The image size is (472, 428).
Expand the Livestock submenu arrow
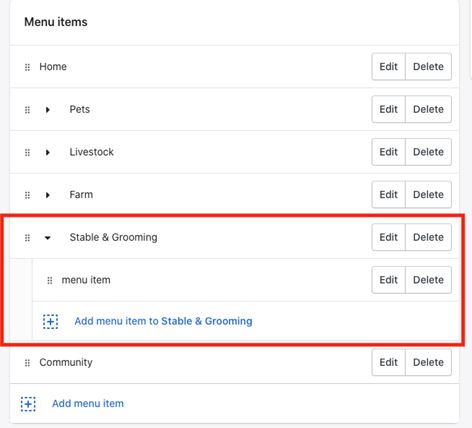48,152
